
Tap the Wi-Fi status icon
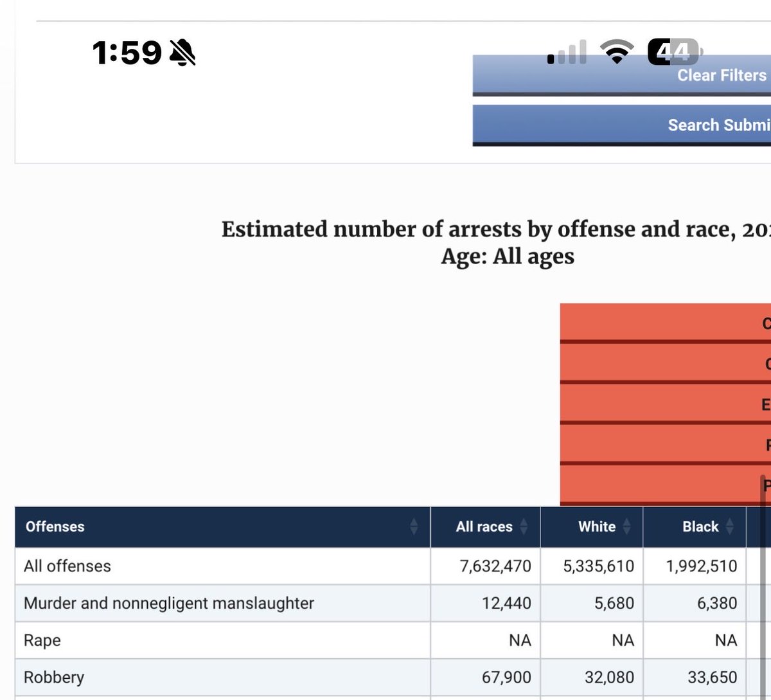616,52
